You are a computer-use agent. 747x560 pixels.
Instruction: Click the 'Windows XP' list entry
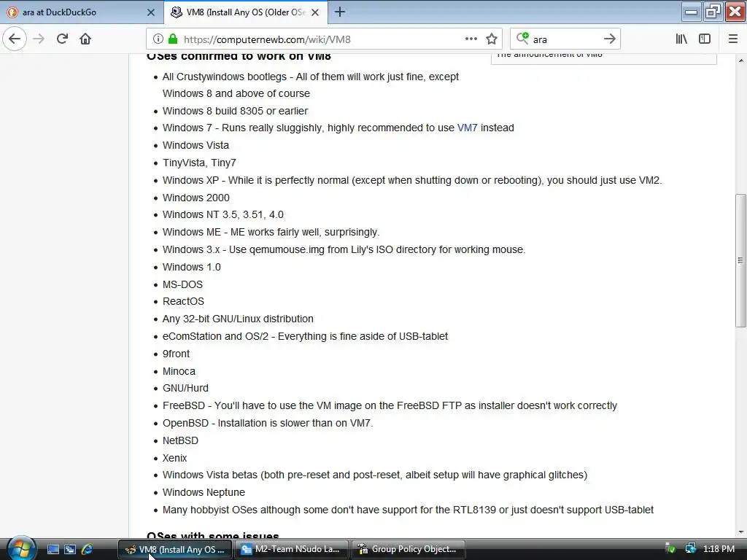click(412, 181)
